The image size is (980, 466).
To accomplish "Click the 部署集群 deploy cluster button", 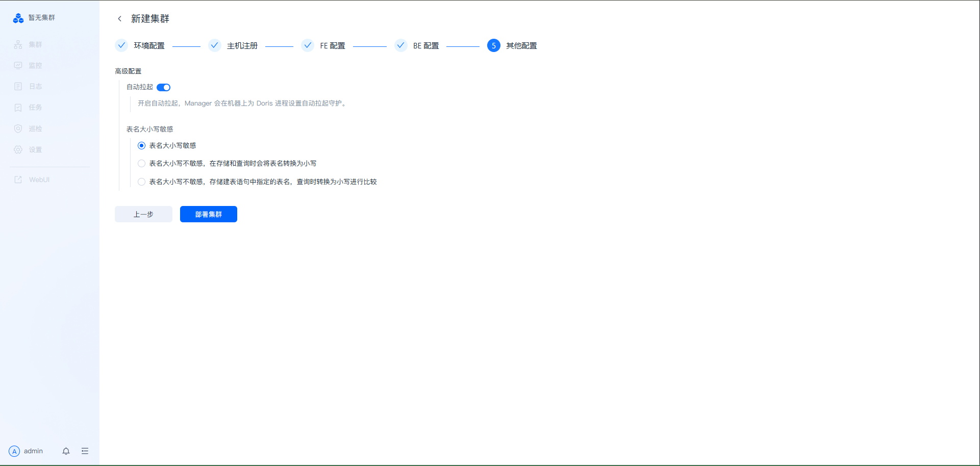I will (x=208, y=214).
